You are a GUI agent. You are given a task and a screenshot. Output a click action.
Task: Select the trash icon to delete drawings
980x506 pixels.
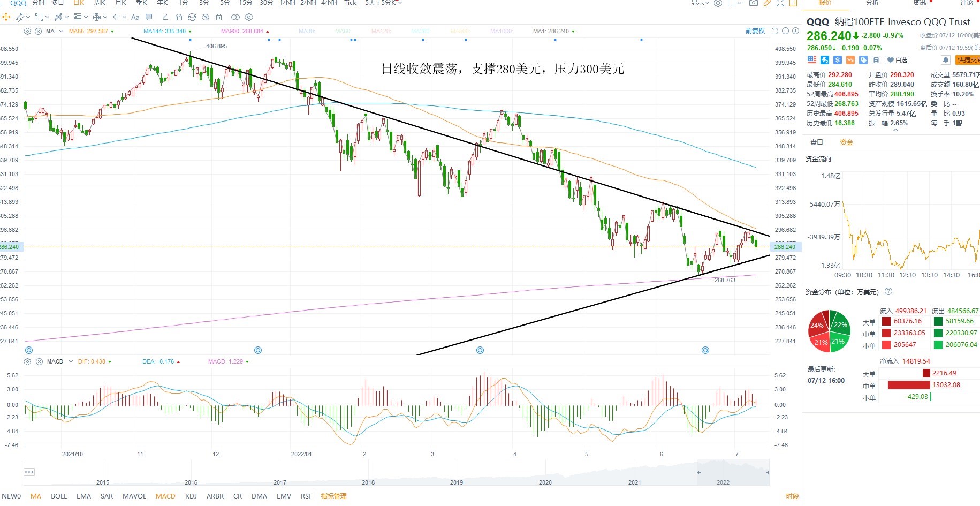pos(219,17)
